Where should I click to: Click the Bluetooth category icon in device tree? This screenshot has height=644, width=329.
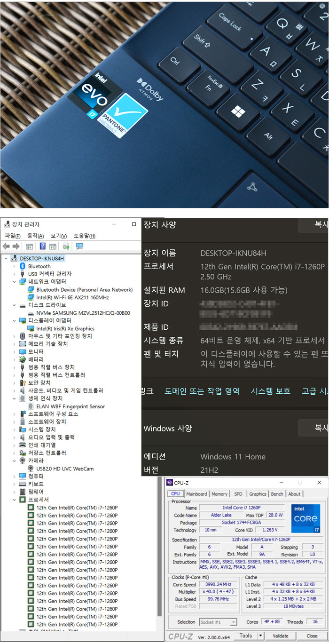coord(23,266)
